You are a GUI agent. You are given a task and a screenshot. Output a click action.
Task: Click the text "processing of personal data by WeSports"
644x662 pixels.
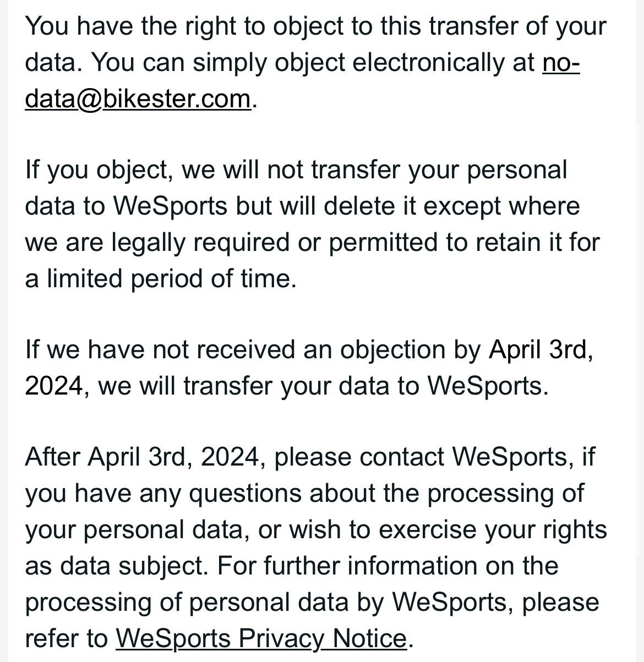tap(265, 602)
